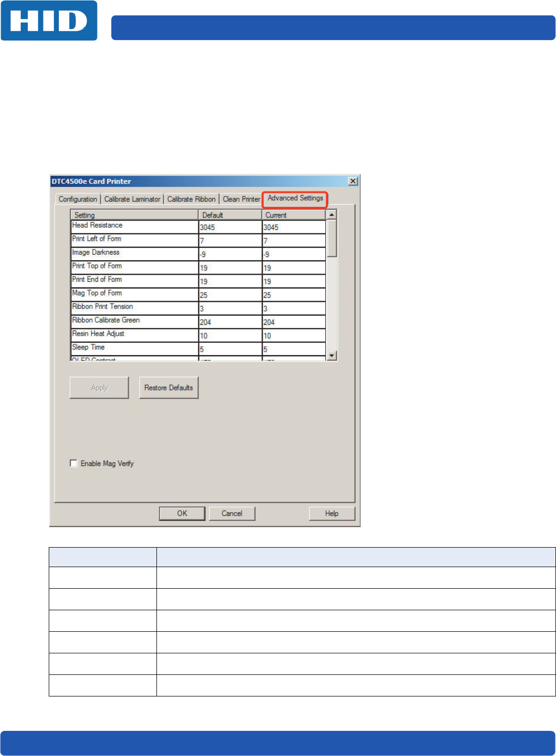Click the settings list scroll down arrow

[x=332, y=356]
